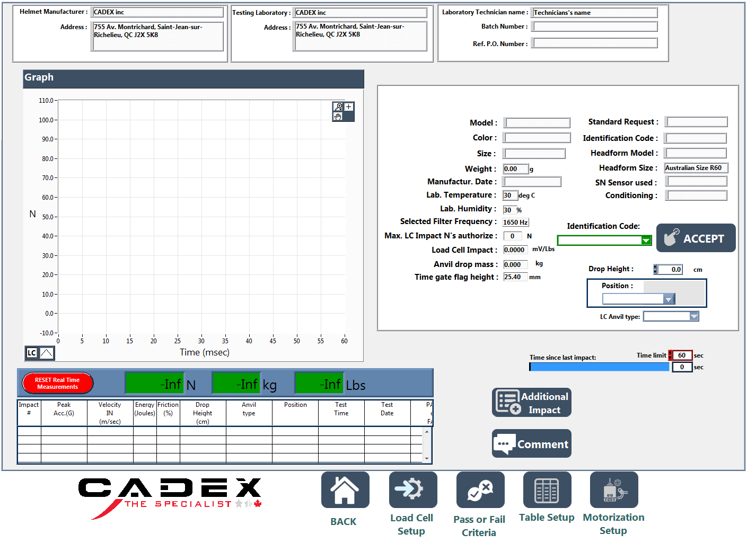Click the Drop Height stepper arrows
Image resolution: width=756 pixels, height=552 pixels.
pos(655,270)
